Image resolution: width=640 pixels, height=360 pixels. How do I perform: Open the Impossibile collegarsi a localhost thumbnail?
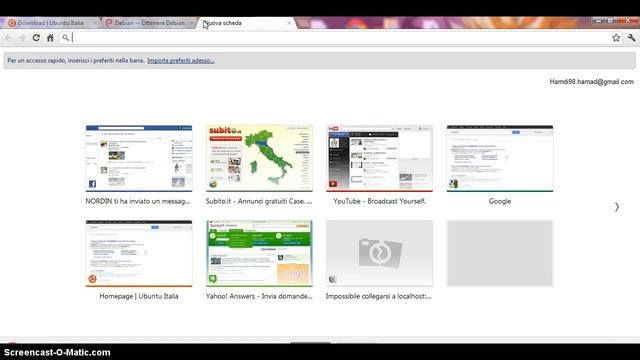tap(379, 253)
